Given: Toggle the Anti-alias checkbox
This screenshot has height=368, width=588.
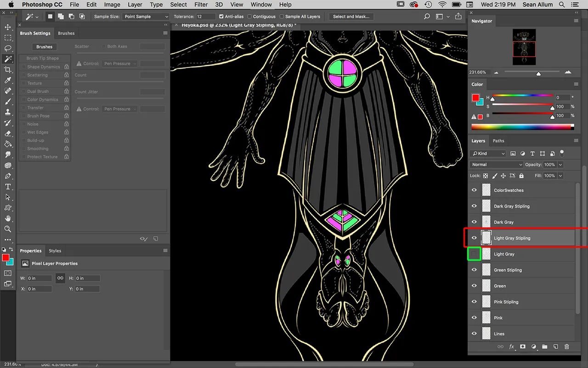Looking at the screenshot, I should (221, 17).
